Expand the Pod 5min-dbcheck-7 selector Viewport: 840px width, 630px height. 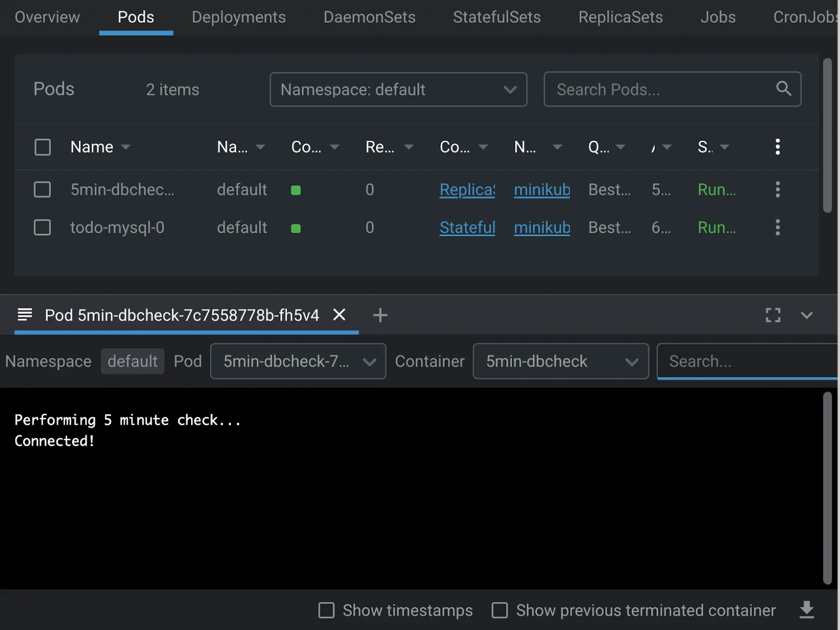(298, 361)
